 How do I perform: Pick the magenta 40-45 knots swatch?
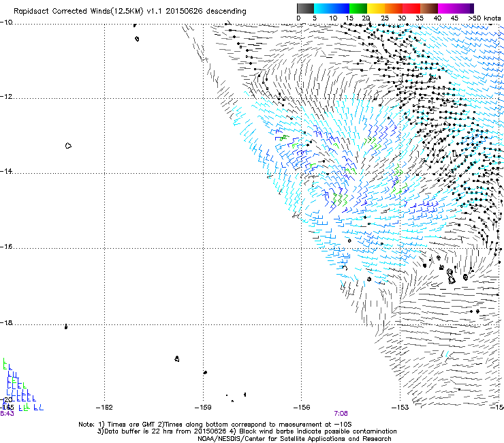(447, 8)
